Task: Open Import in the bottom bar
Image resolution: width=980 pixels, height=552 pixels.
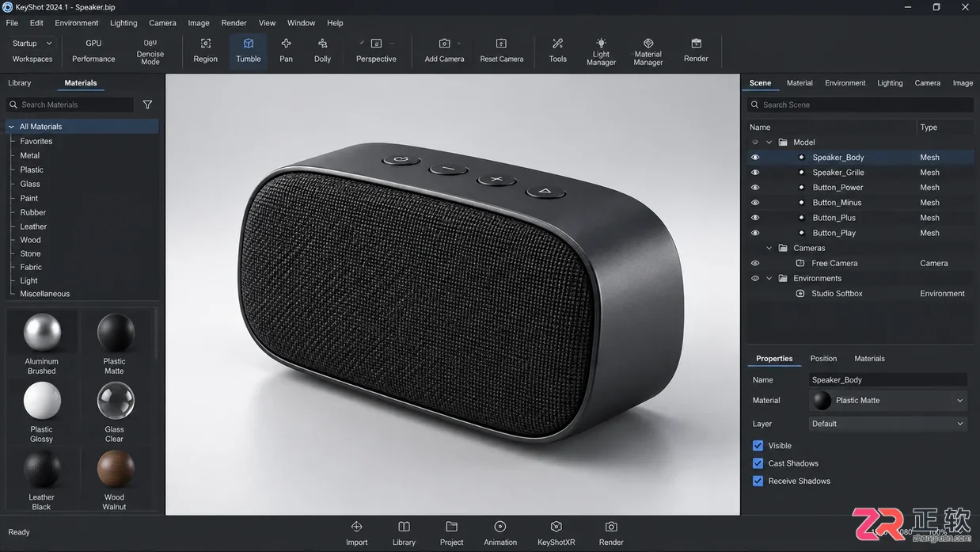Action: click(356, 533)
